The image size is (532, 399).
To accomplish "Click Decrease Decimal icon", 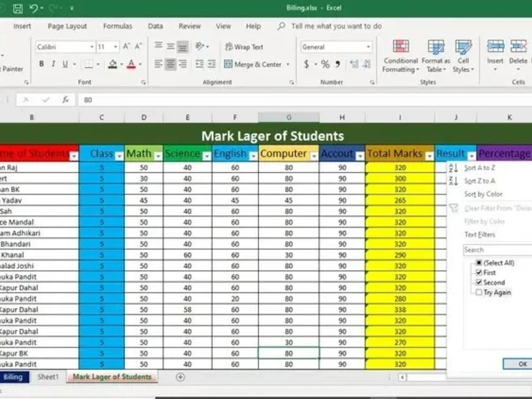I will click(367, 64).
